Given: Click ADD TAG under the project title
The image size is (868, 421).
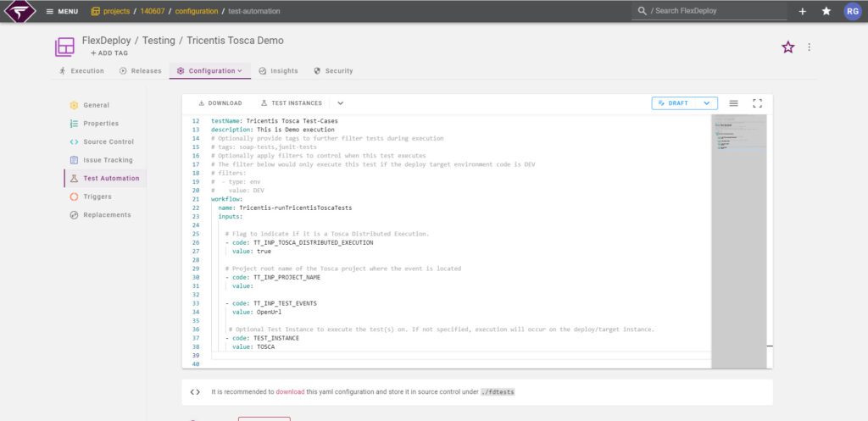Looking at the screenshot, I should click(x=109, y=53).
